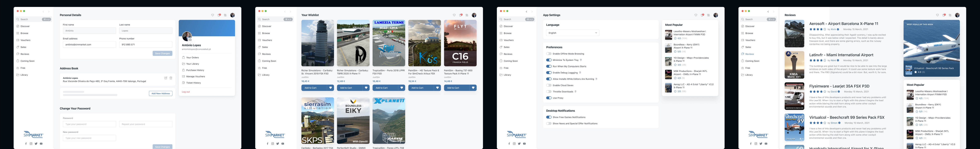980x149 pixels.
Task: Go back with arrow in Personal Details window
Action: [x=43, y=12]
